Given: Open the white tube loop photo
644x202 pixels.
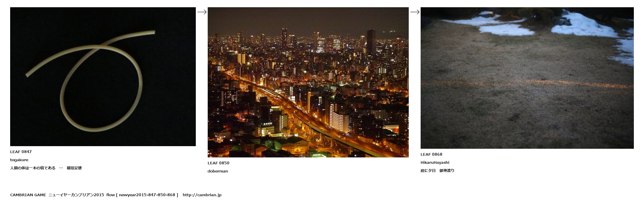Looking at the screenshot, I should pos(103,77).
